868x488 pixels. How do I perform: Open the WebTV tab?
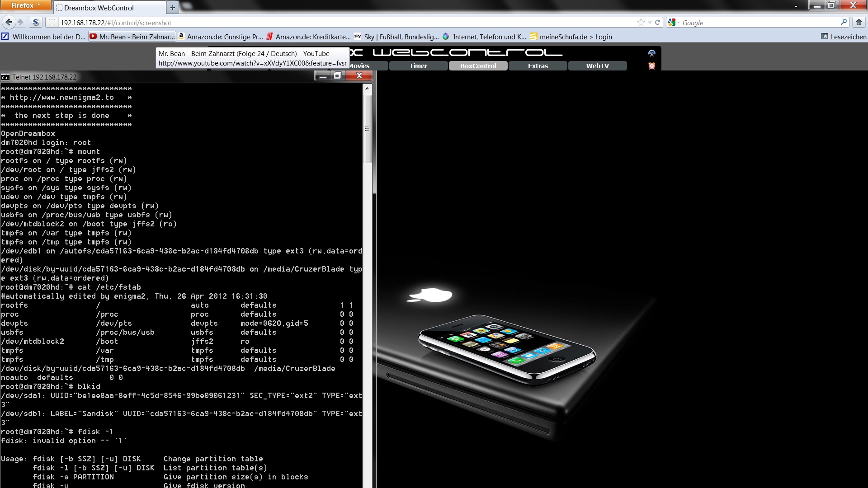[597, 66]
